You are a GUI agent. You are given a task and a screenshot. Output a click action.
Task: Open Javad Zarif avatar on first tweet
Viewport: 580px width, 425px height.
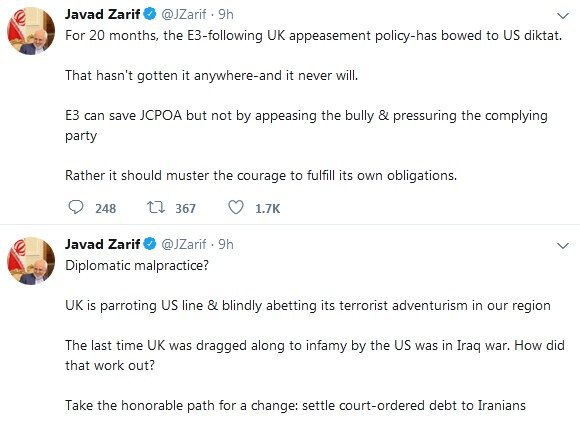[31, 31]
